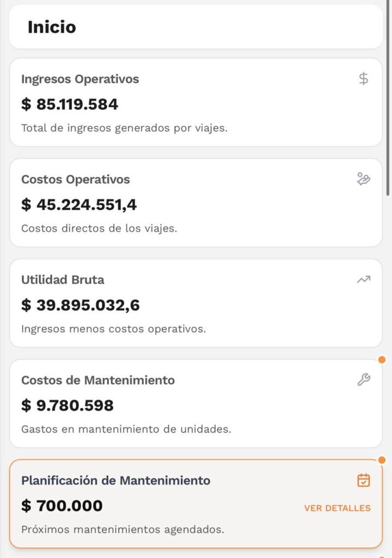Tap the hand-coins icon on Costos Operativos

click(364, 179)
